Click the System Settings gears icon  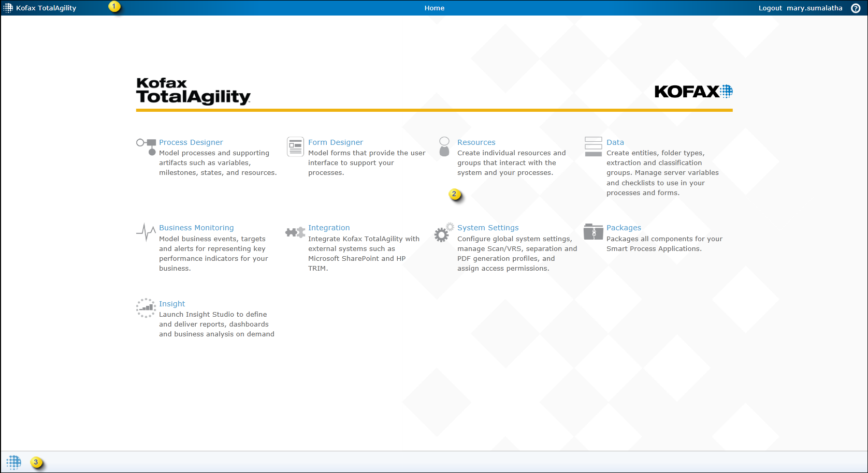click(x=444, y=233)
